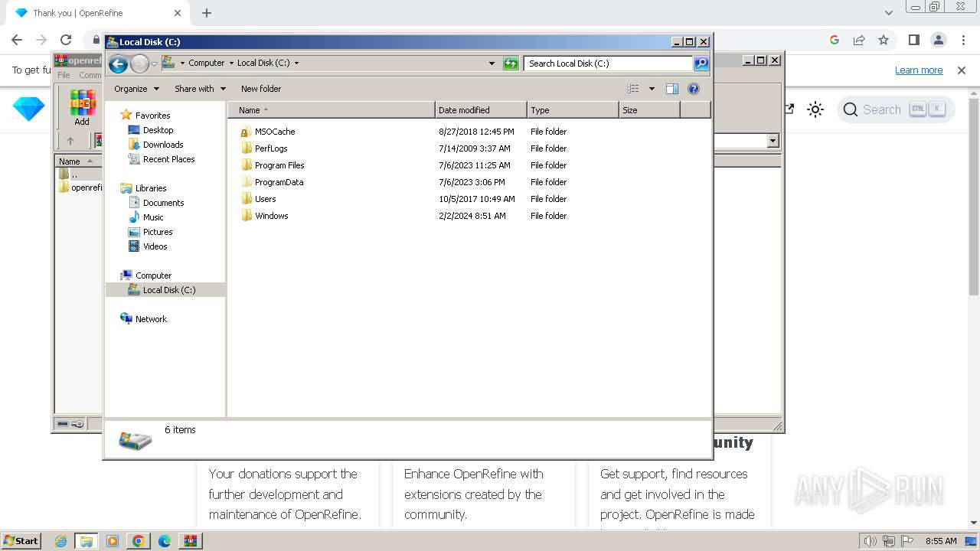Open the address bar history dropdown
Screen dimensions: 980x551
click(x=492, y=64)
